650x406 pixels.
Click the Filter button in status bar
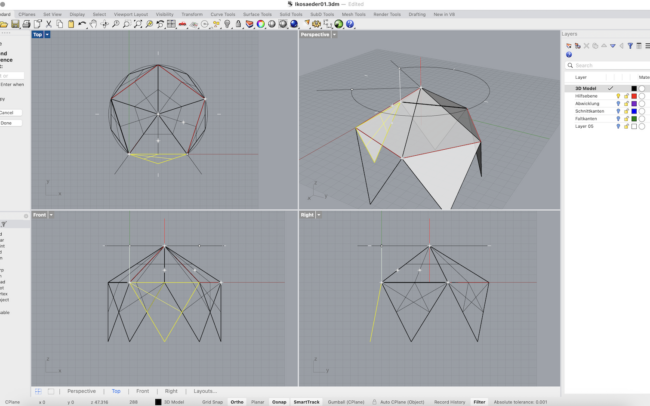[479, 402]
